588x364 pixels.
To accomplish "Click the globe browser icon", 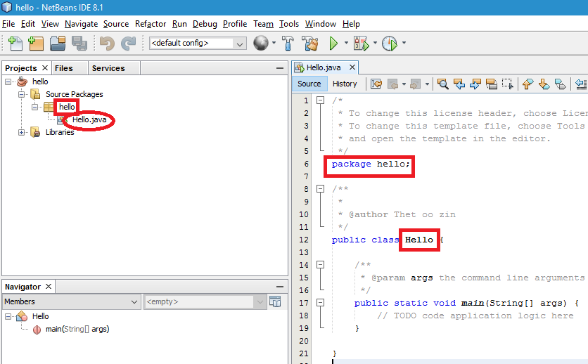I will [261, 43].
